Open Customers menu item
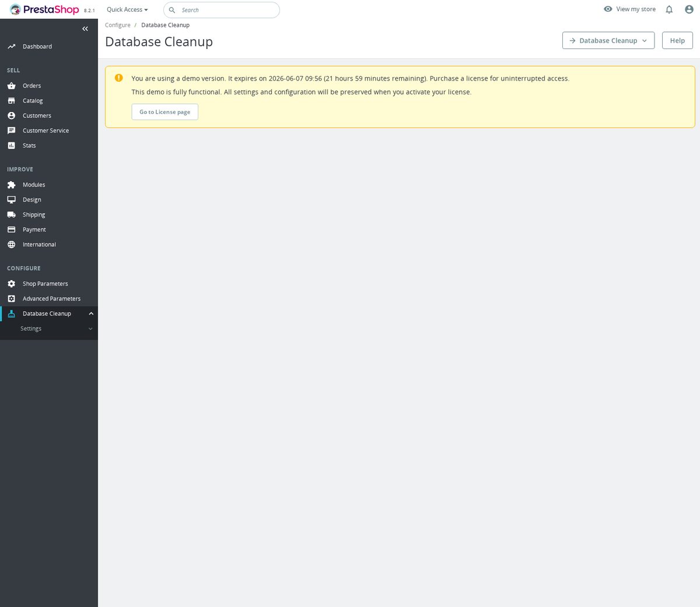The width and height of the screenshot is (700, 607). pyautogui.click(x=49, y=116)
